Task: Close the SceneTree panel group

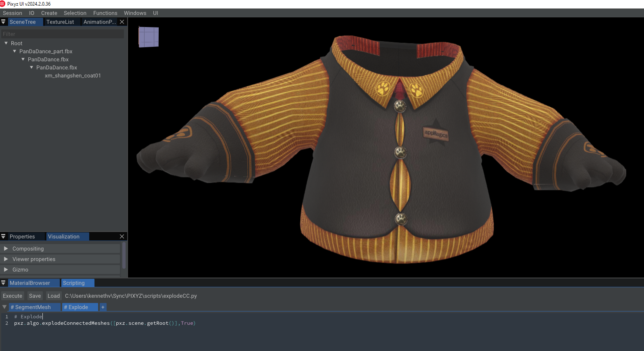Action: tap(122, 22)
